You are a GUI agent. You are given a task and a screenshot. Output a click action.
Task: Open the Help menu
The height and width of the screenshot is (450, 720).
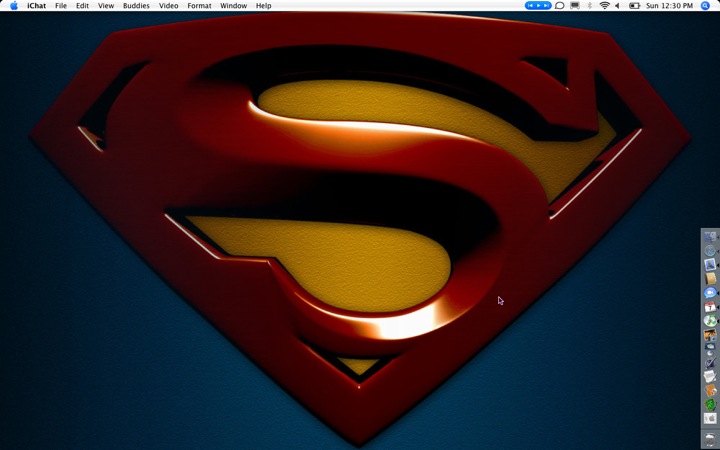[263, 6]
